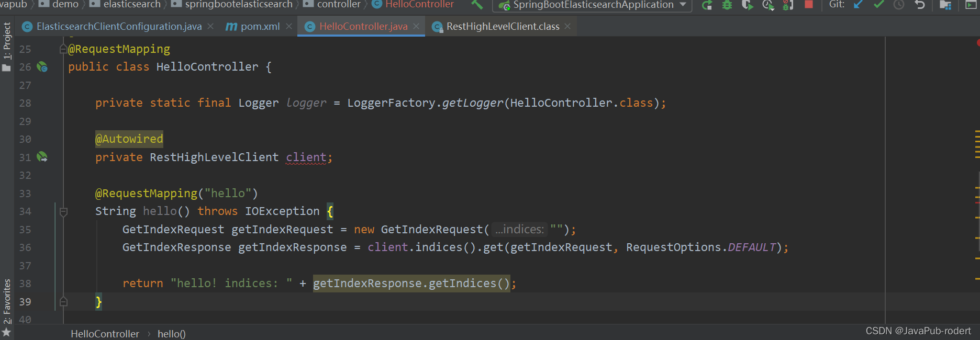Click HelloController in bottom breadcrumb
This screenshot has width=980, height=340.
(x=105, y=334)
